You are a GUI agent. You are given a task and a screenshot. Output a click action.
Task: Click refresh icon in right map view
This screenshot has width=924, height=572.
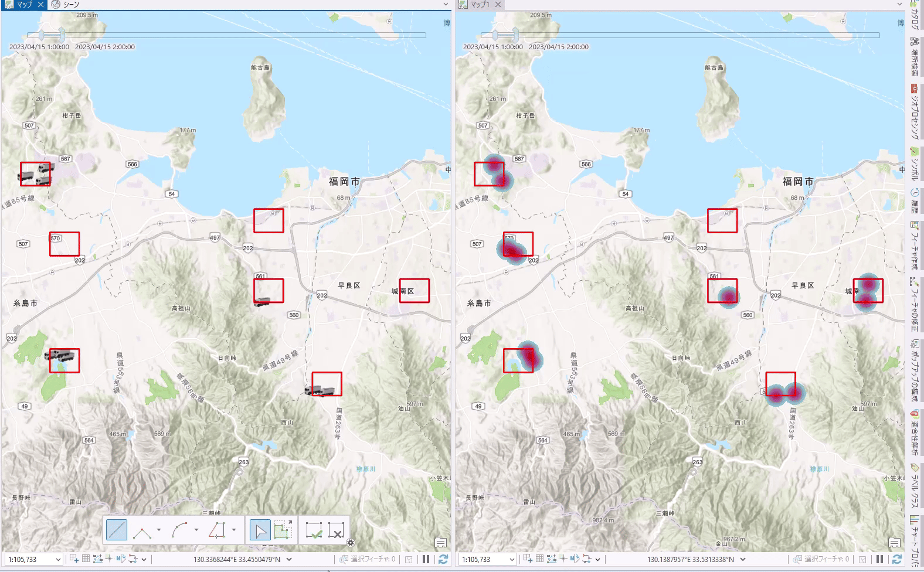897,560
